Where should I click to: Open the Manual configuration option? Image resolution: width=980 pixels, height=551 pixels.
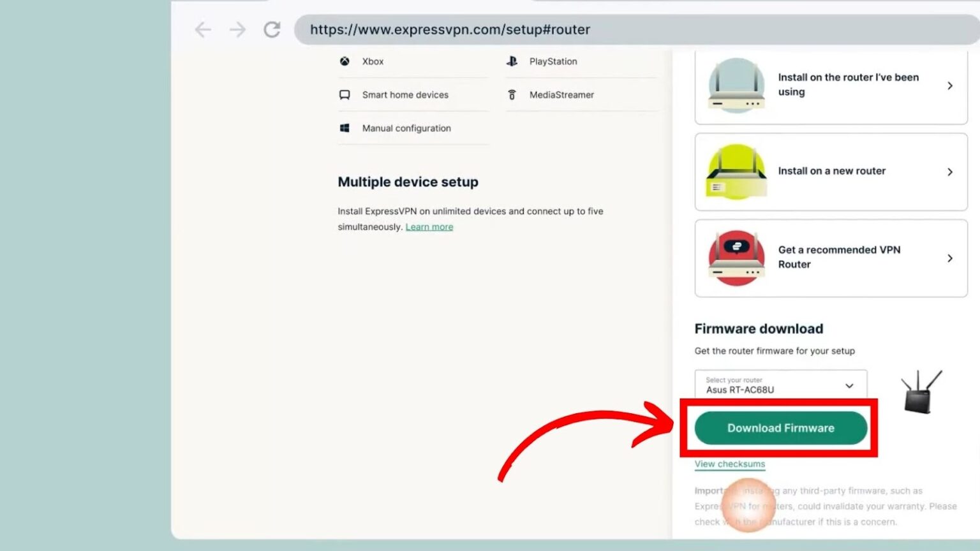click(x=406, y=128)
